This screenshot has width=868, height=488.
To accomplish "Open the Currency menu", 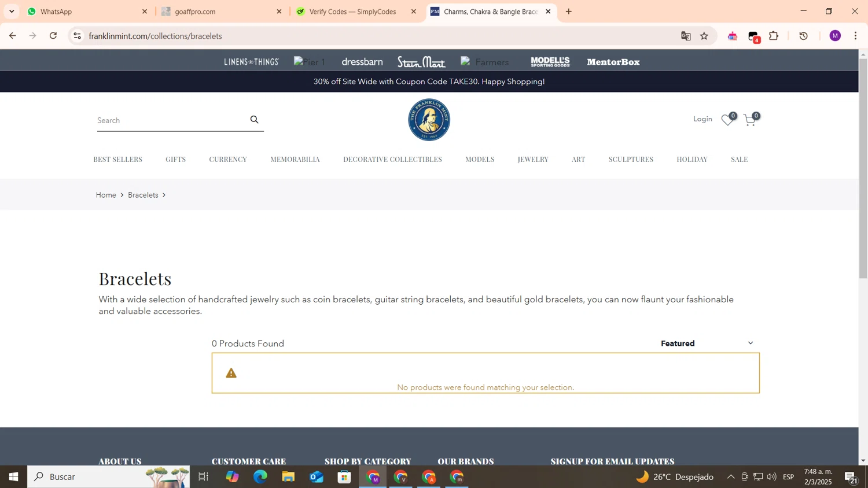I will coord(228,160).
